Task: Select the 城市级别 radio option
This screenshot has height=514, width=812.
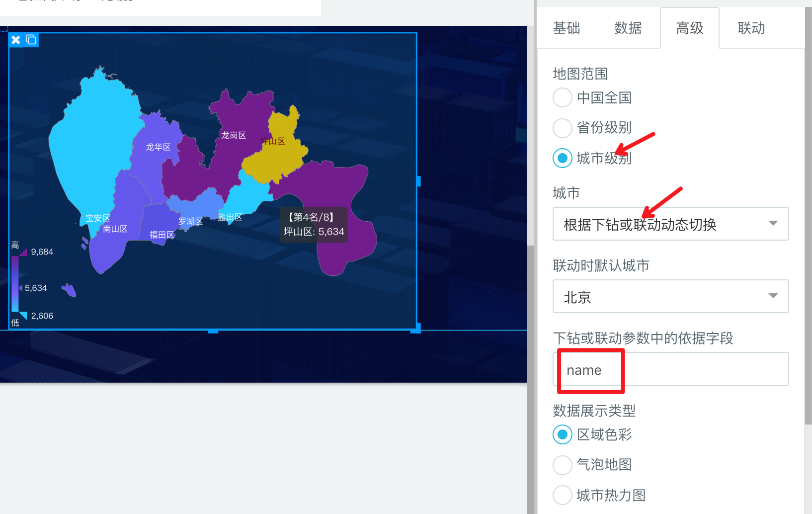Action: 563,158
